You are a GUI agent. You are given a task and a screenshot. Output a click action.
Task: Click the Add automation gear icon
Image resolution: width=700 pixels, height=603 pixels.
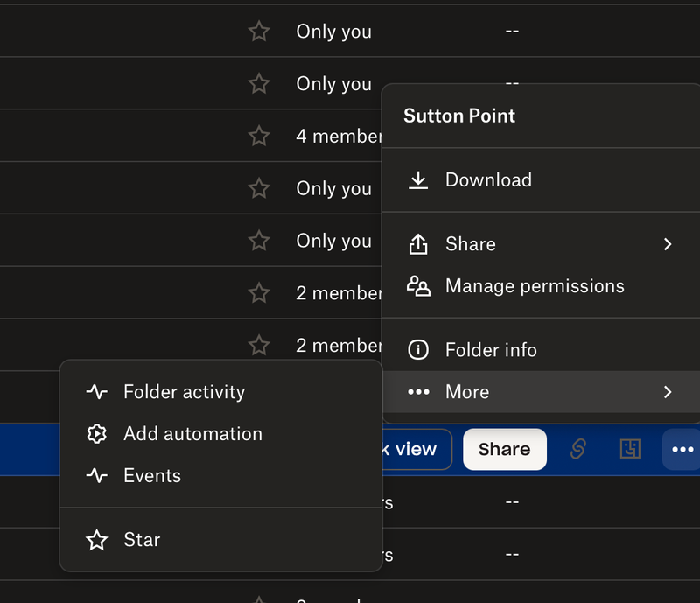[96, 434]
